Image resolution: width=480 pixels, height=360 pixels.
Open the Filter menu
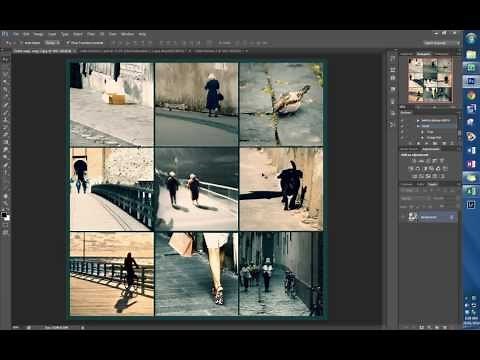[91, 34]
